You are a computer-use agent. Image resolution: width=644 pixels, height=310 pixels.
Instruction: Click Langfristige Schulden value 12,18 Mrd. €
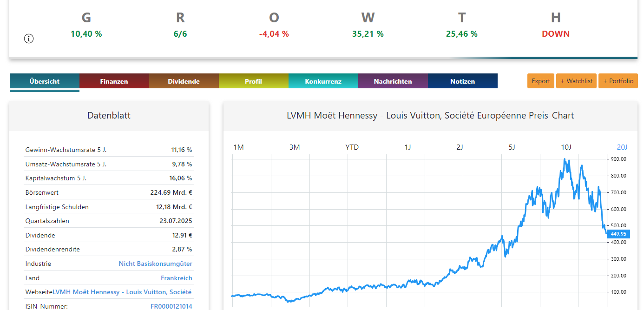click(x=174, y=207)
